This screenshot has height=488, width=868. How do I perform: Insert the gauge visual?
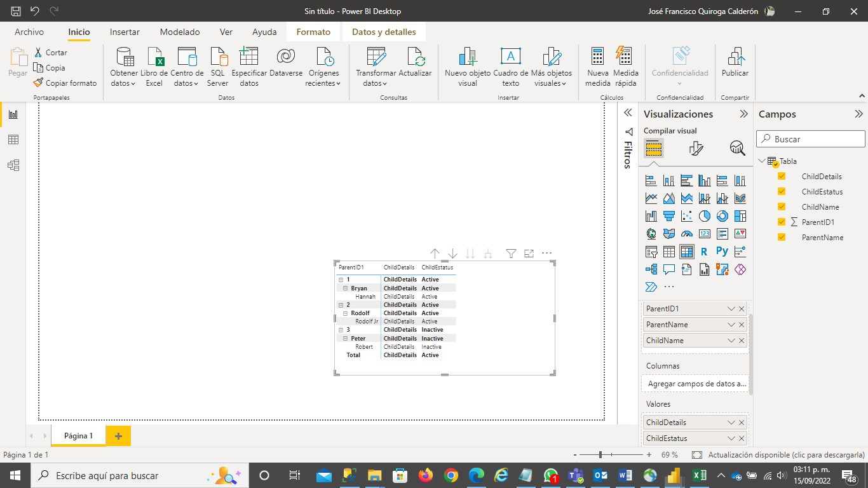tap(686, 234)
